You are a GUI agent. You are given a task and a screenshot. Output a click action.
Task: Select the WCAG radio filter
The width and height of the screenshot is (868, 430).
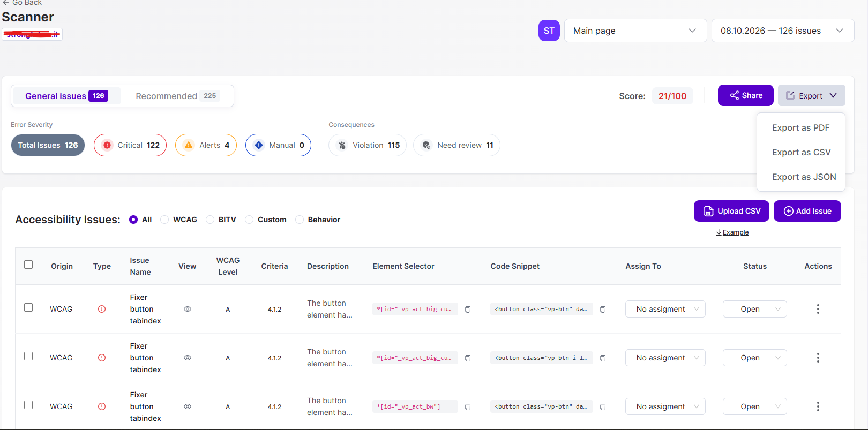point(164,220)
